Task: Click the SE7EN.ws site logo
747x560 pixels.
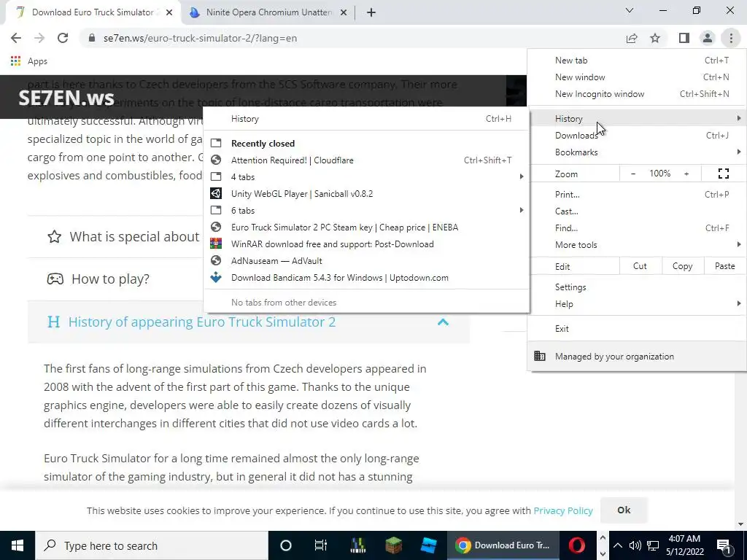Action: (66, 98)
